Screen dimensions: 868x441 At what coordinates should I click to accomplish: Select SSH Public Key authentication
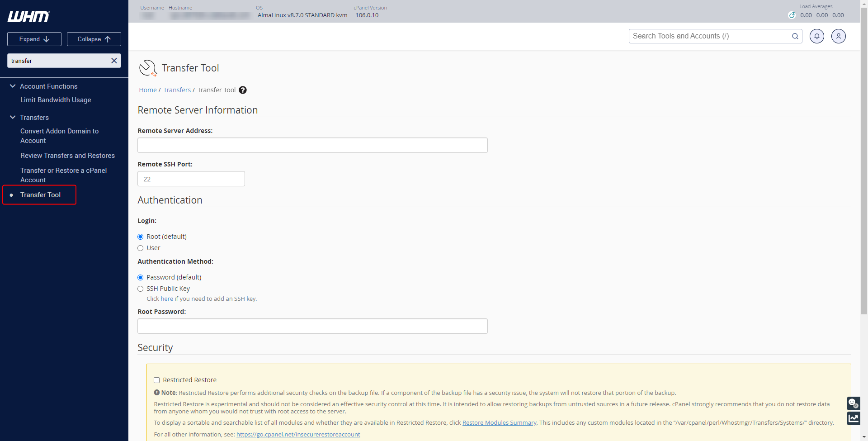141,289
